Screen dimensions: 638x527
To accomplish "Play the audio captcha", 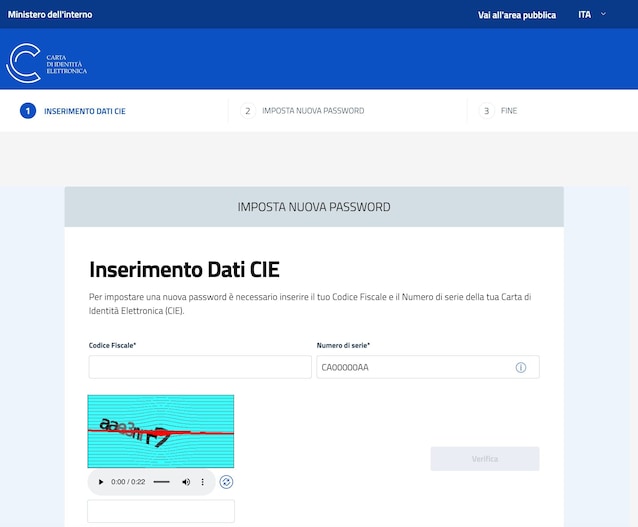I will (x=100, y=482).
